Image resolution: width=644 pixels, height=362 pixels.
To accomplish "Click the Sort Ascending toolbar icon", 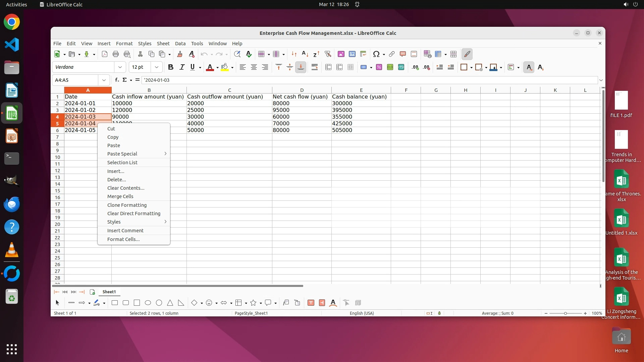I will pos(305,54).
